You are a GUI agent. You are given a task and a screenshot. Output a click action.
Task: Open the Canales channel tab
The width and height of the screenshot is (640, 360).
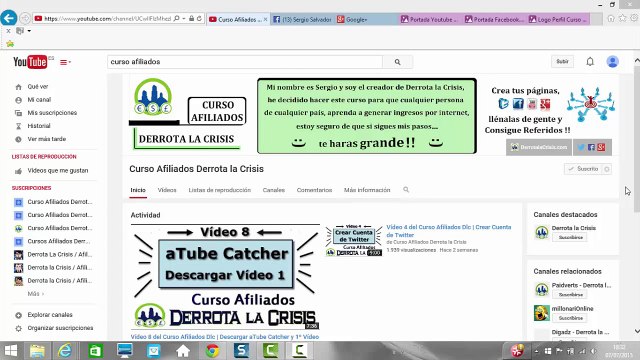pos(273,190)
